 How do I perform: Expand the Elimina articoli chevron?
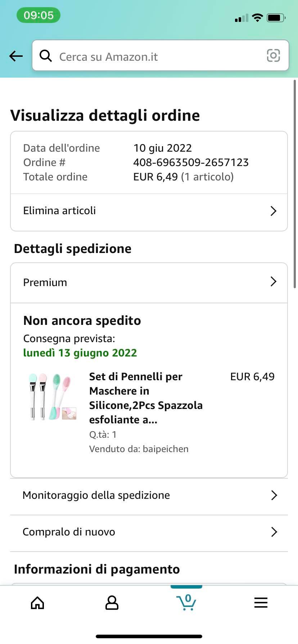click(x=274, y=211)
